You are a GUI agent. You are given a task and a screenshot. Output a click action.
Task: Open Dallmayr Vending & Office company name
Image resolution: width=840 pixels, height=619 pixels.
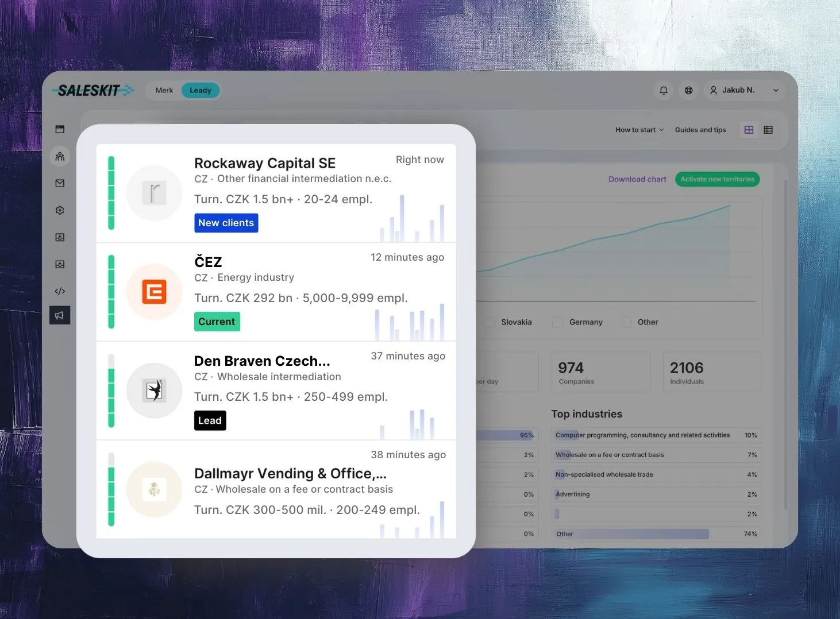(290, 473)
